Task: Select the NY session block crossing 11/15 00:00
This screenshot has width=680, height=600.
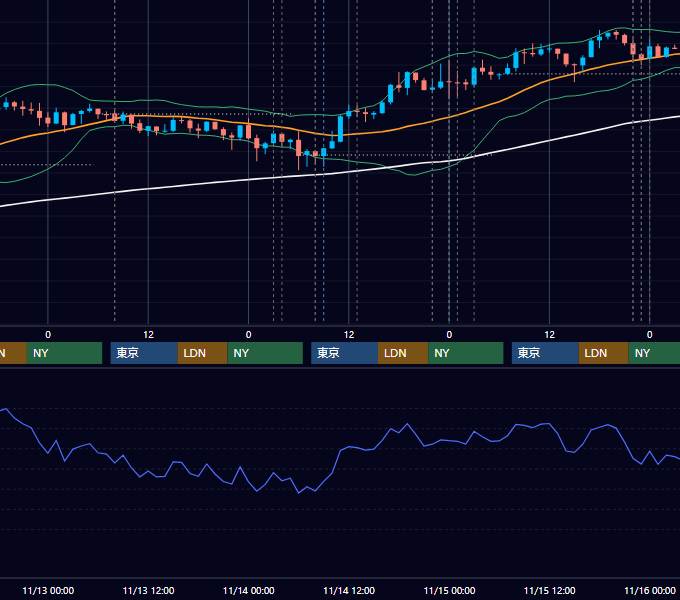Action: coord(466,353)
